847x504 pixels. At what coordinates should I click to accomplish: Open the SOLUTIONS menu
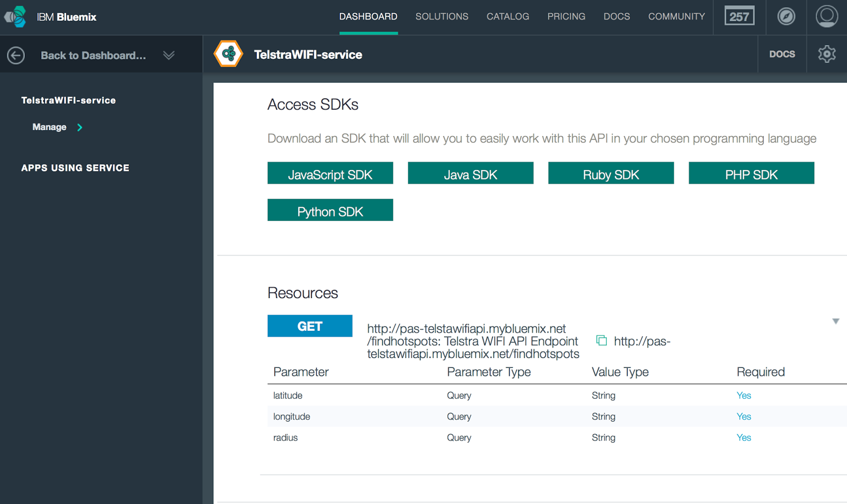tap(442, 16)
